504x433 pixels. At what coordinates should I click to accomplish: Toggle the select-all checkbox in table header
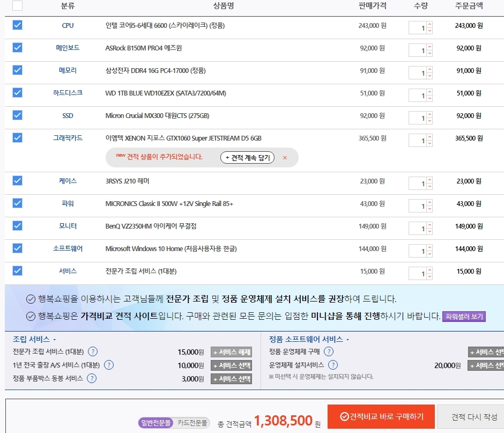pos(17,6)
